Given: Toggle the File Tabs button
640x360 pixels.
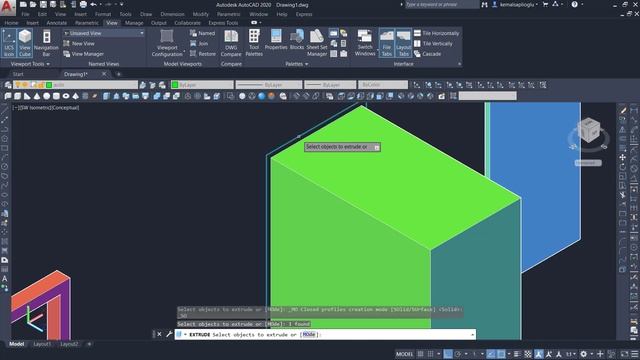Looking at the screenshot, I should point(387,43).
